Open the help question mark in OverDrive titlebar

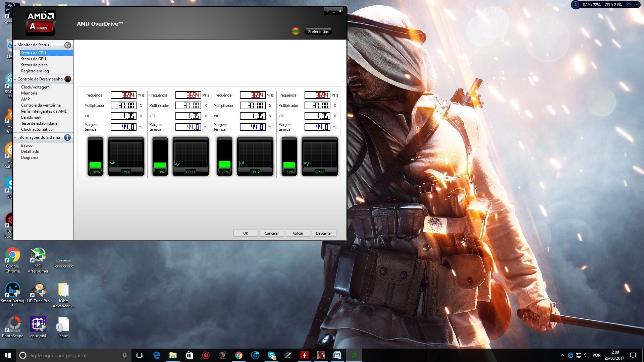pyautogui.click(x=327, y=11)
